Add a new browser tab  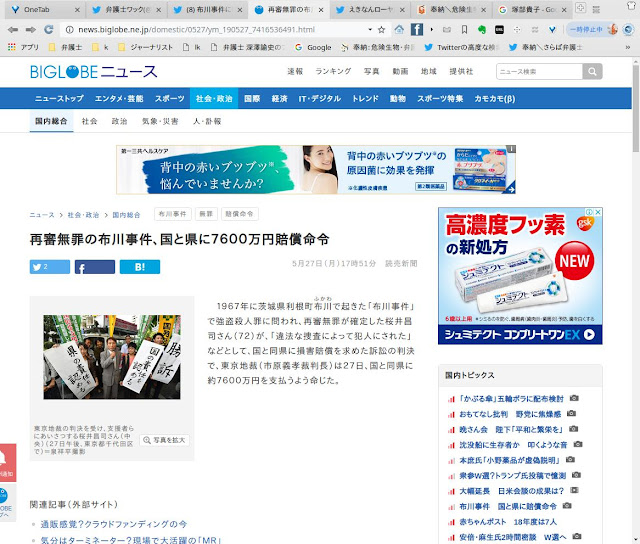[x=580, y=7]
